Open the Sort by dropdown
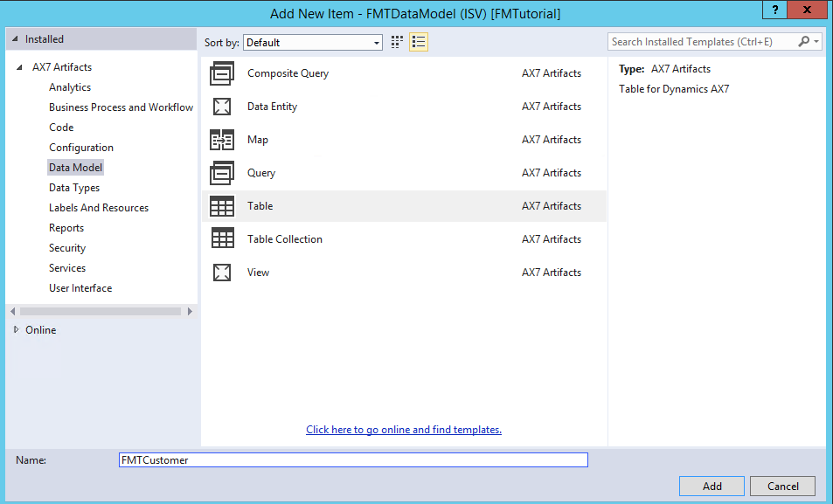Screen dimensions: 833x504 pos(376,42)
